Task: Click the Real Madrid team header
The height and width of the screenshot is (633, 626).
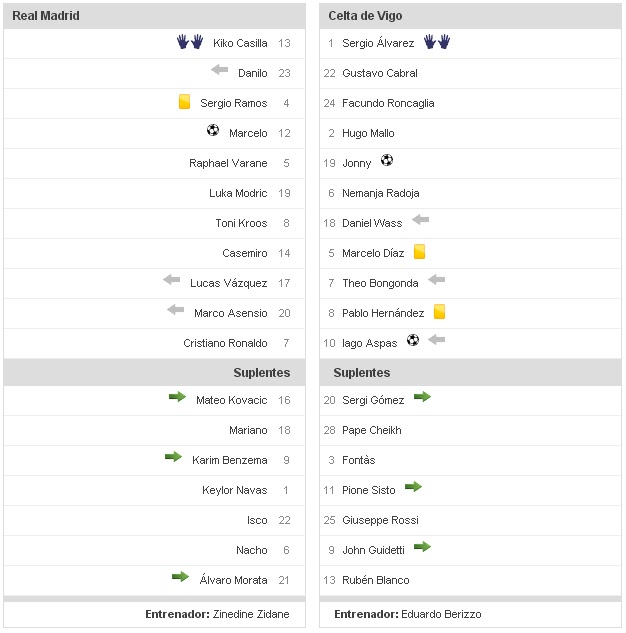Action: click(46, 16)
